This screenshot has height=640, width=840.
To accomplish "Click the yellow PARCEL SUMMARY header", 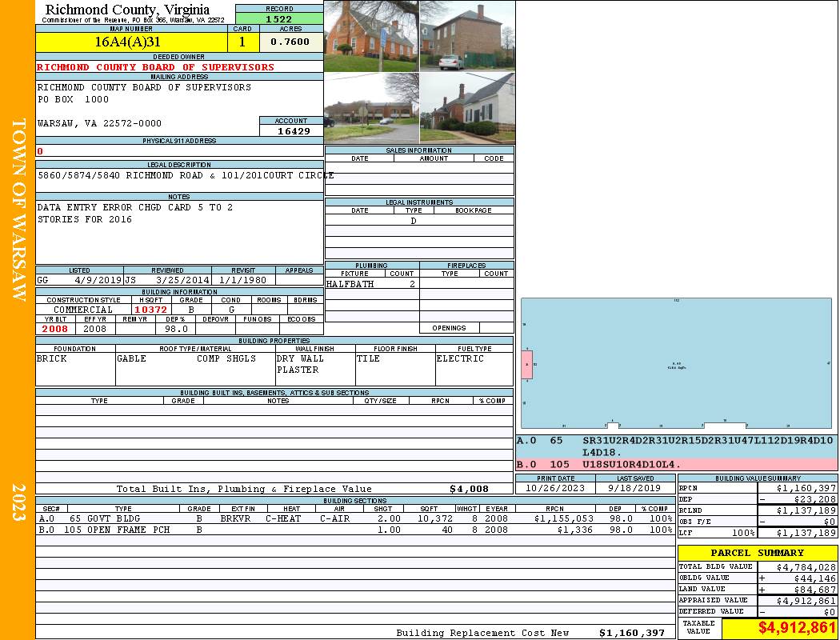I will point(757,553).
